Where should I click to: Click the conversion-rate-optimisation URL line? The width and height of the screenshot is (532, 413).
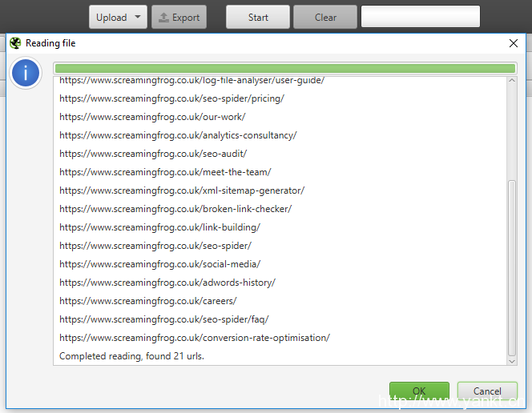coord(195,338)
